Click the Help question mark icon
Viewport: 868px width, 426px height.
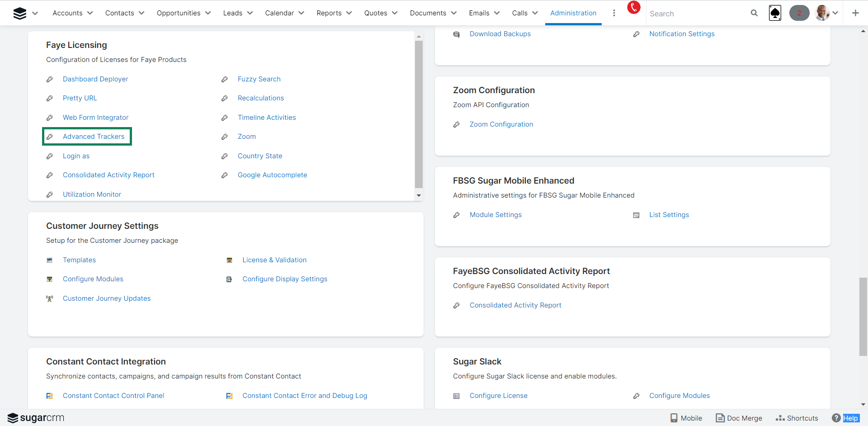[836, 418]
